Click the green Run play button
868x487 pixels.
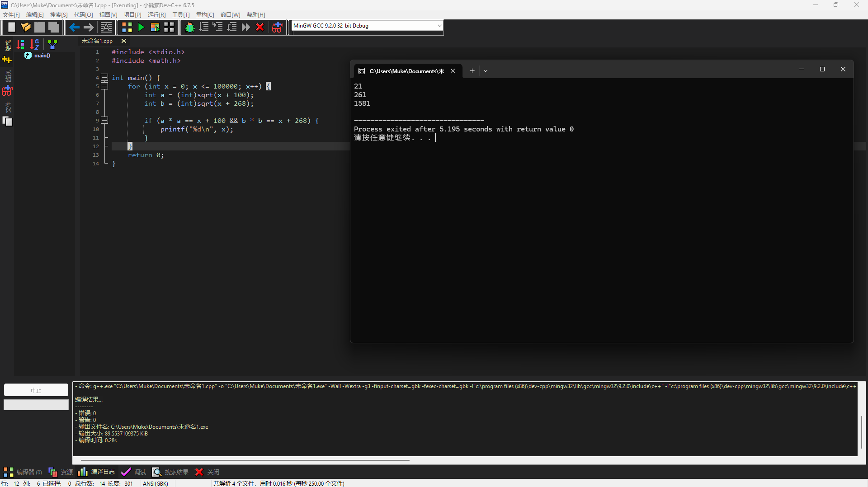141,28
